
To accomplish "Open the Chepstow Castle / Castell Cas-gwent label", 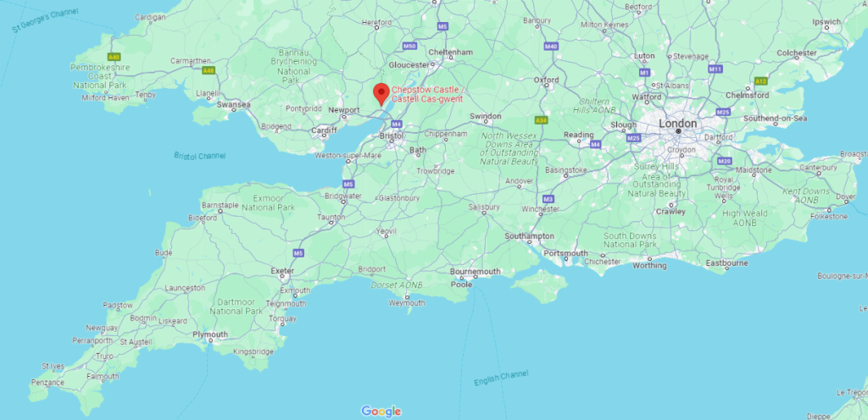I will pos(429,94).
